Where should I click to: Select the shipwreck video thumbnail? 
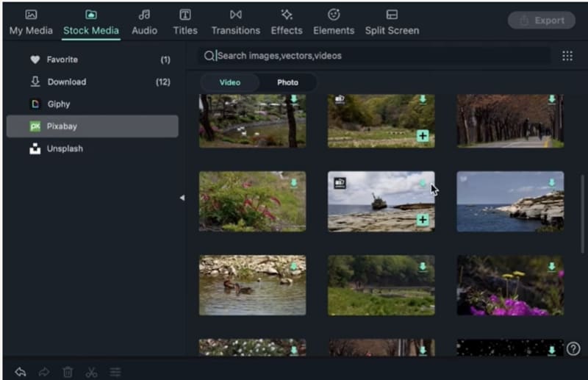381,201
